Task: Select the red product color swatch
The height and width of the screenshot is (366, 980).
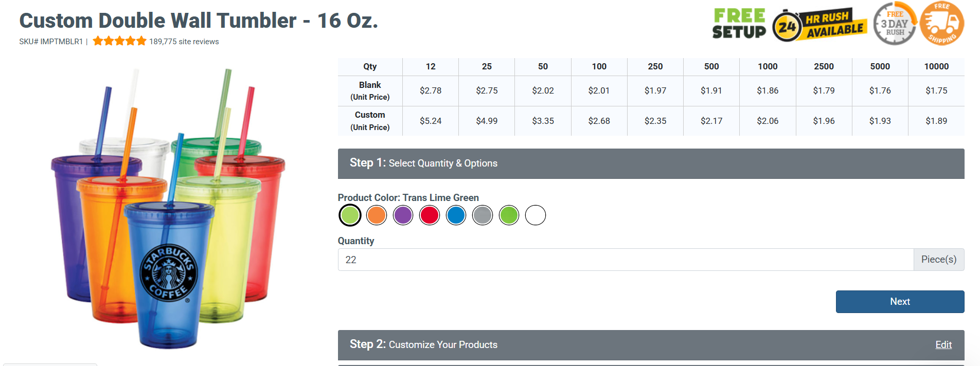Action: pyautogui.click(x=430, y=215)
